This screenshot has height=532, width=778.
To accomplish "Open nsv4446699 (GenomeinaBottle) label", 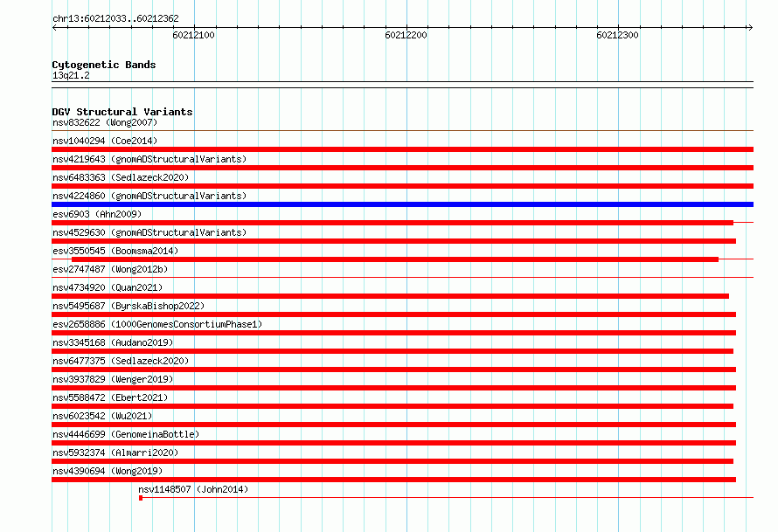I will (x=126, y=434).
